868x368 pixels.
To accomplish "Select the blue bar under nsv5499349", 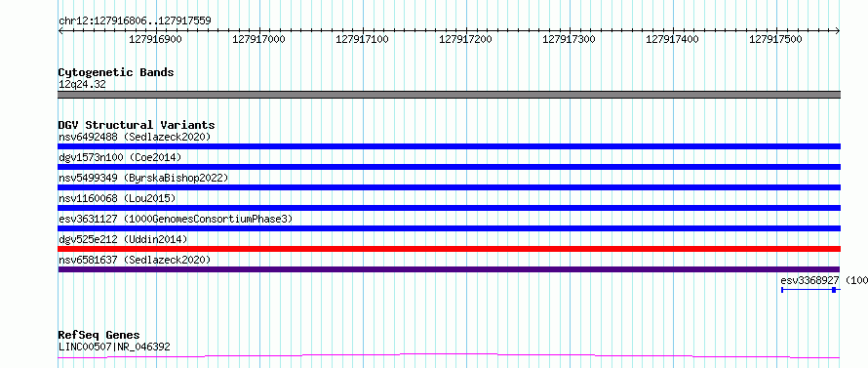I will tap(449, 187).
